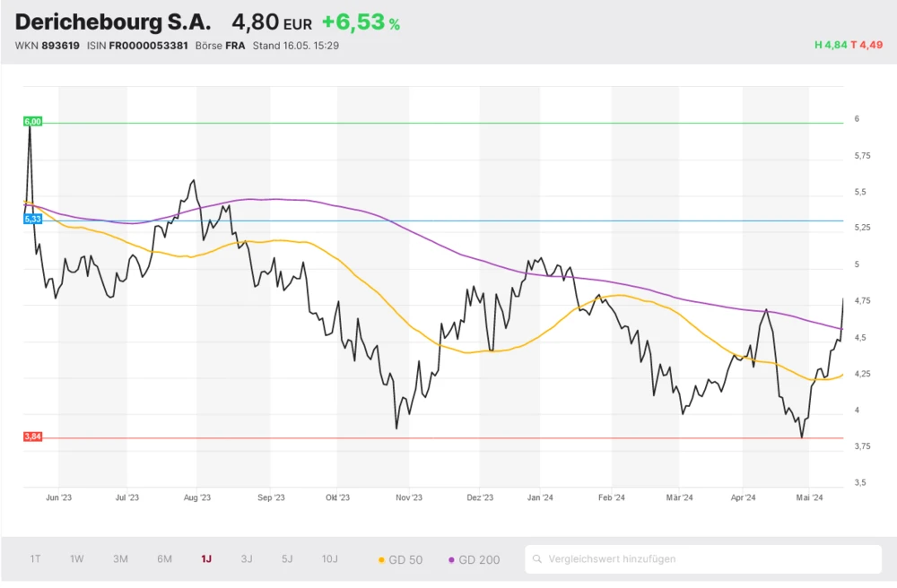897x588 pixels.
Task: Switch chart to the 1T time range
Action: (35, 558)
